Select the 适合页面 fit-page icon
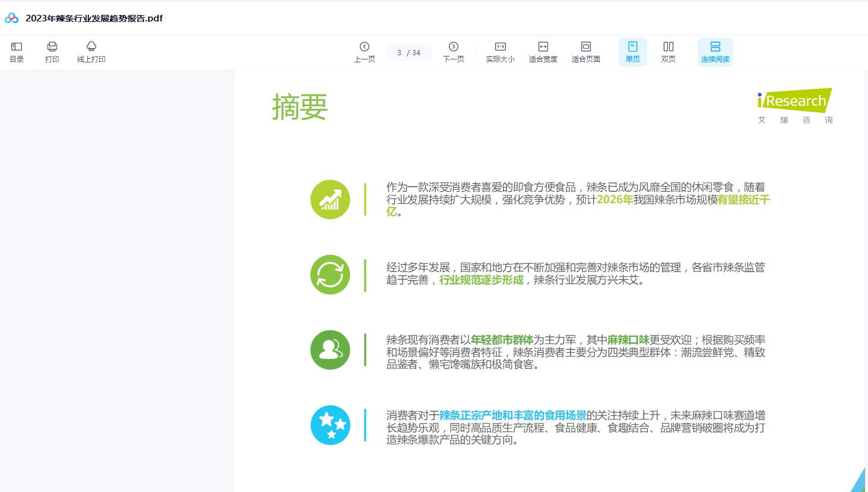 click(586, 52)
